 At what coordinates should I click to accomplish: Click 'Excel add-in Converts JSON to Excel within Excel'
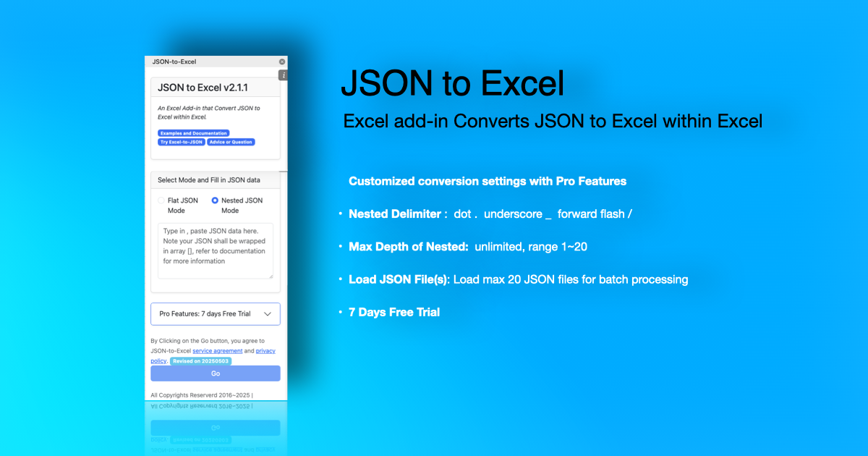click(553, 121)
